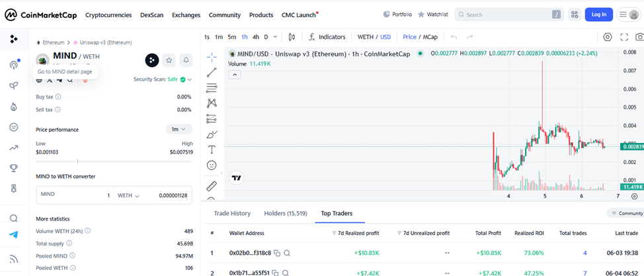Filter by 7d Unrealized profit column

(423, 233)
